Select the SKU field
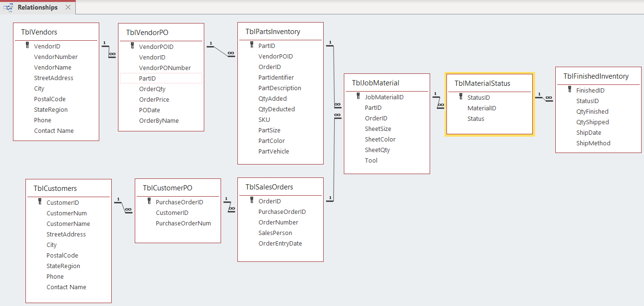The height and width of the screenshot is (306, 644). pos(264,119)
